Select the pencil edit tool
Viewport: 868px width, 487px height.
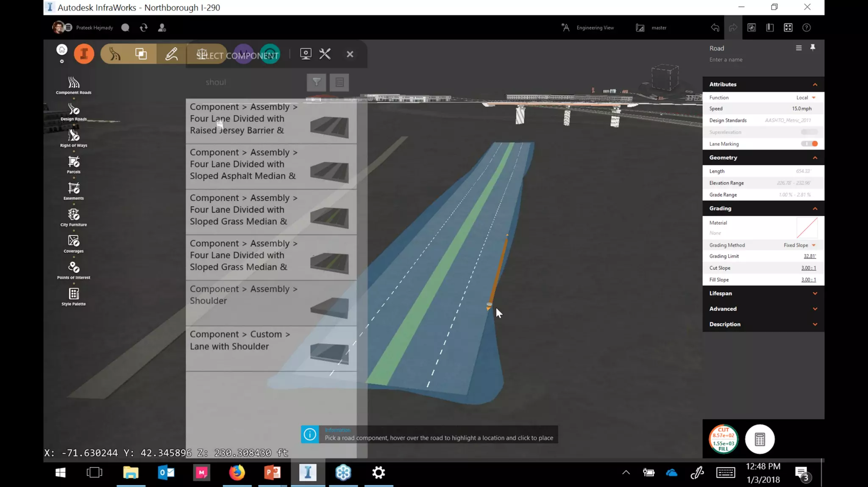point(172,54)
